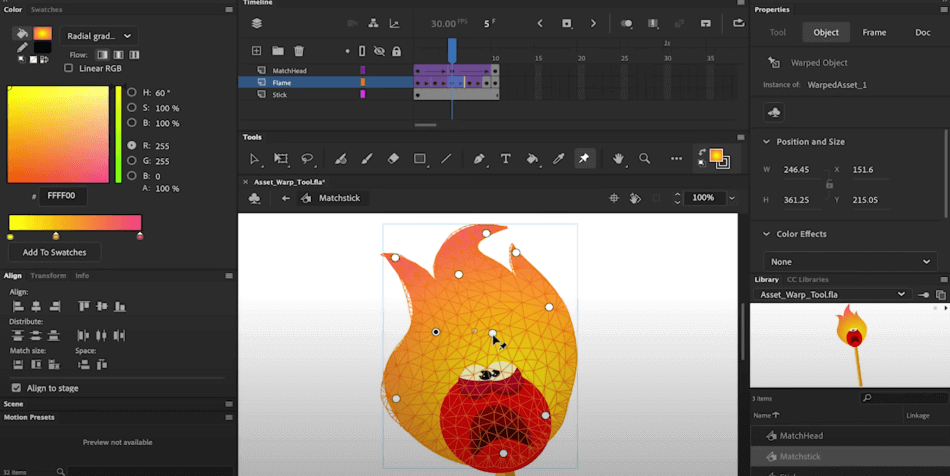
Task: Select the Selection arrow tool
Action: [x=254, y=159]
